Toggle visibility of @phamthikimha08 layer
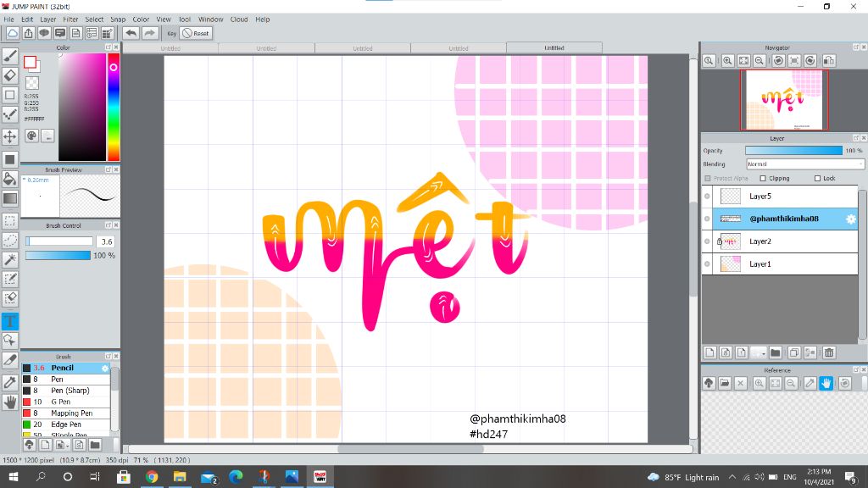Viewport: 868px width, 488px height. pos(707,219)
